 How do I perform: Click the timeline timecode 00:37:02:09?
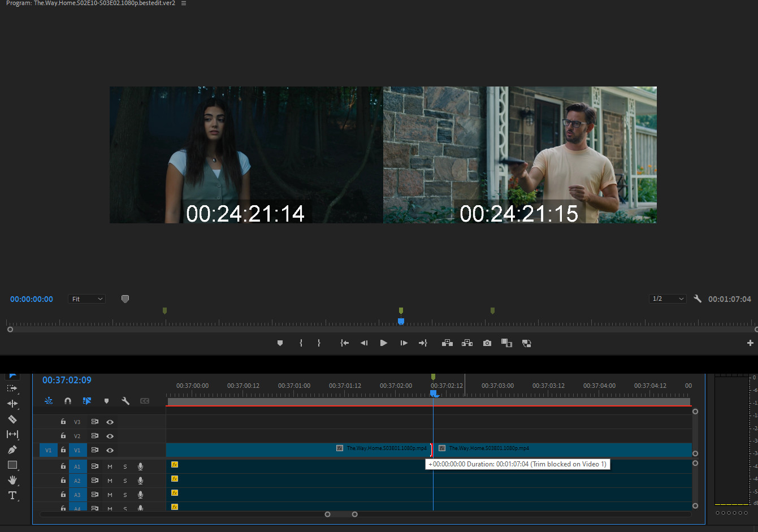click(x=67, y=380)
